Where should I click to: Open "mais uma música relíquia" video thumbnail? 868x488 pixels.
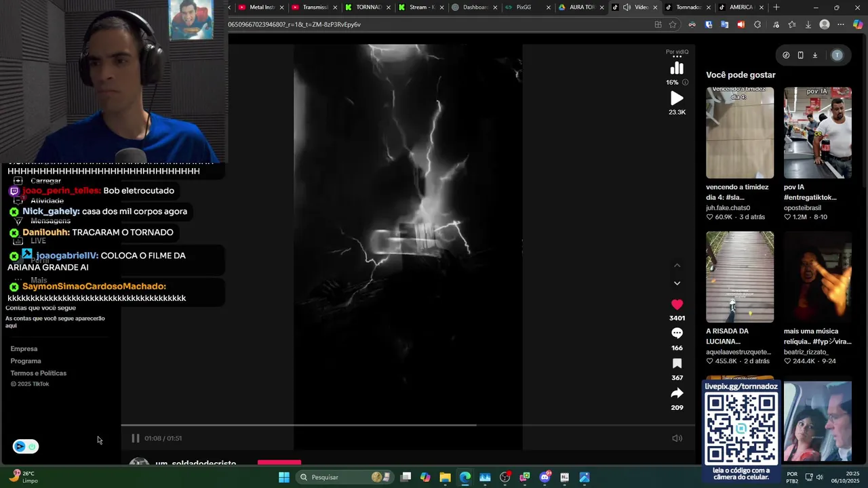[818, 277]
